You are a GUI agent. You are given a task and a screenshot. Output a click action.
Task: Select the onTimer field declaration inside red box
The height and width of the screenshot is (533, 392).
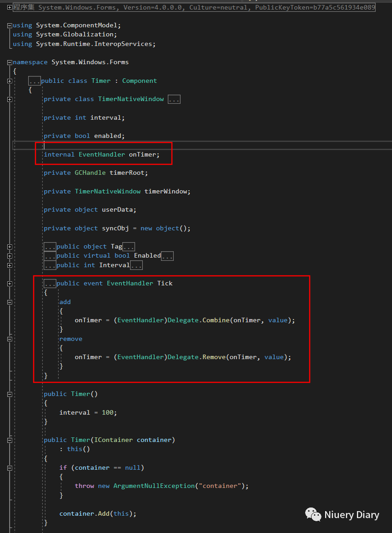point(101,154)
